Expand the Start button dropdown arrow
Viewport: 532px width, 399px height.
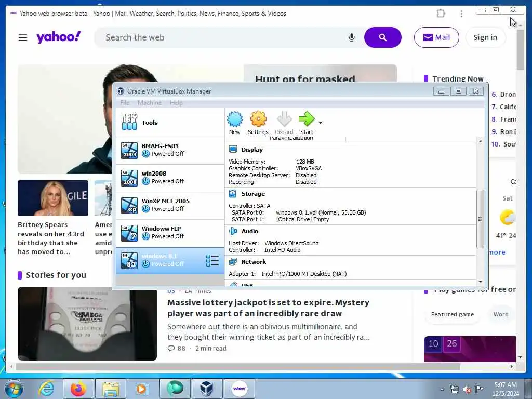click(320, 123)
